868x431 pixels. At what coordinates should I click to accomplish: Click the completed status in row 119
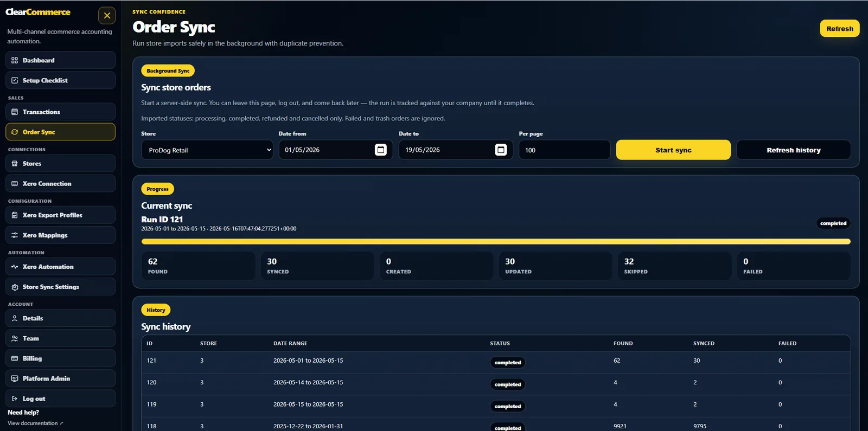point(508,406)
